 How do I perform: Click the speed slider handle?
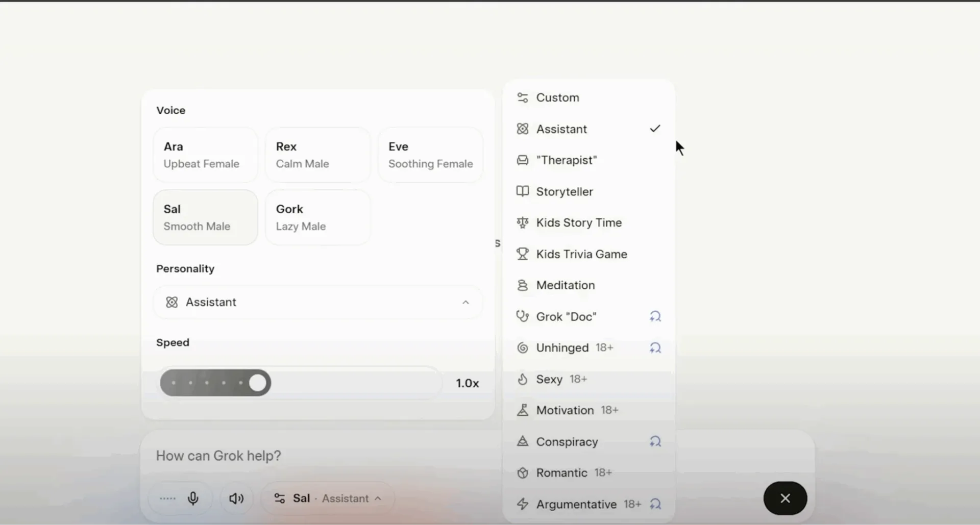pos(258,383)
